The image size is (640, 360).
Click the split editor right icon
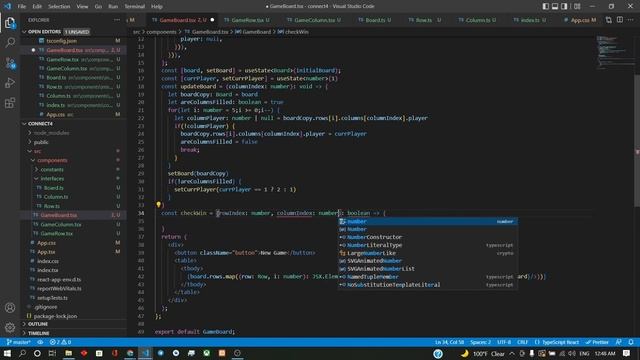tap(620, 20)
